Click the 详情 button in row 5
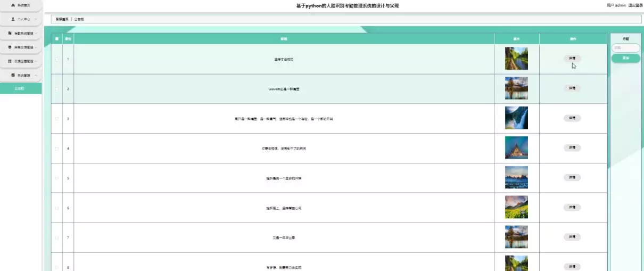Viewport: 644px width, 271px height. coord(572,178)
